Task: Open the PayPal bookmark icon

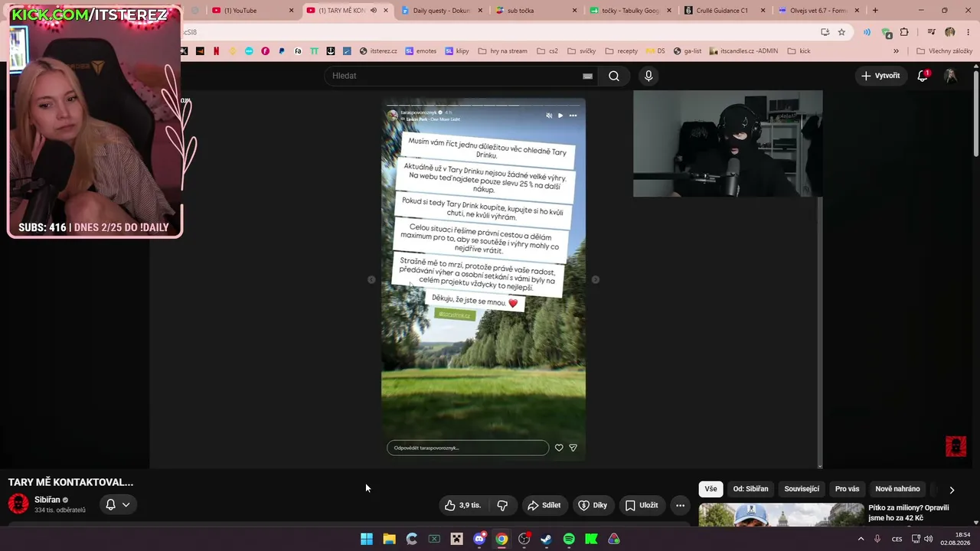Action: click(x=282, y=51)
